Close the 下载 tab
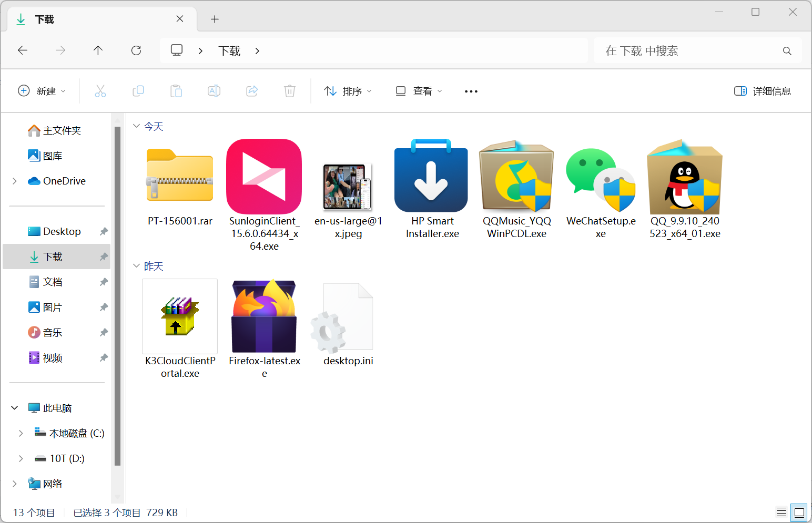This screenshot has width=812, height=523. click(x=180, y=19)
